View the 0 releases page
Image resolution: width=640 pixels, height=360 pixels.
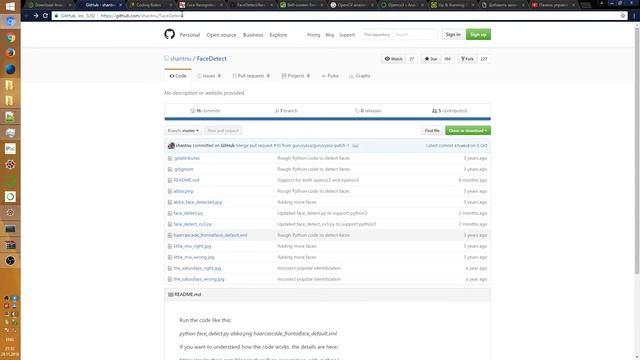pyautogui.click(x=368, y=111)
